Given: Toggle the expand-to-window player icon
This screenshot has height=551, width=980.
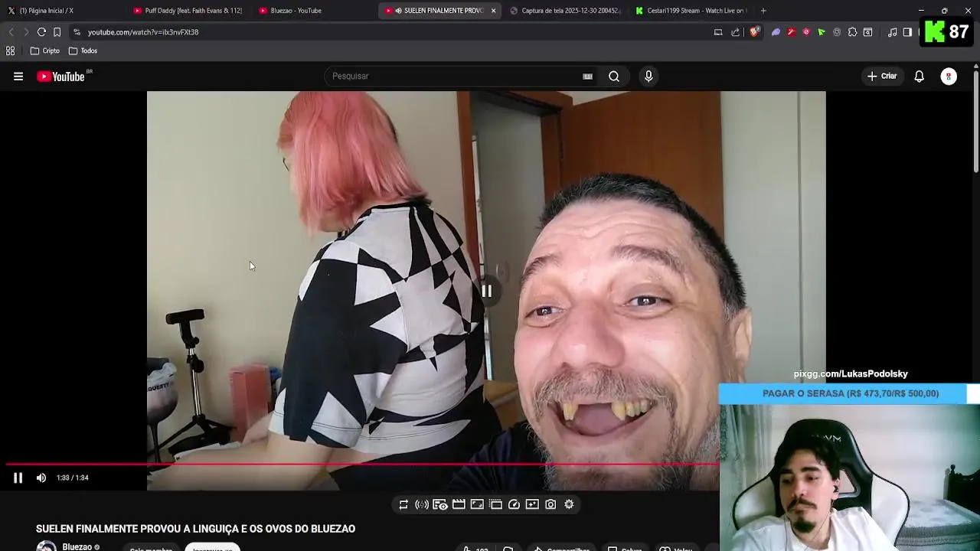Looking at the screenshot, I should 477,504.
